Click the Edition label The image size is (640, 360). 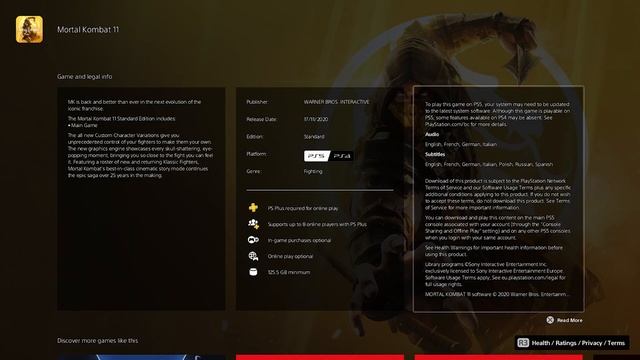pyautogui.click(x=255, y=137)
